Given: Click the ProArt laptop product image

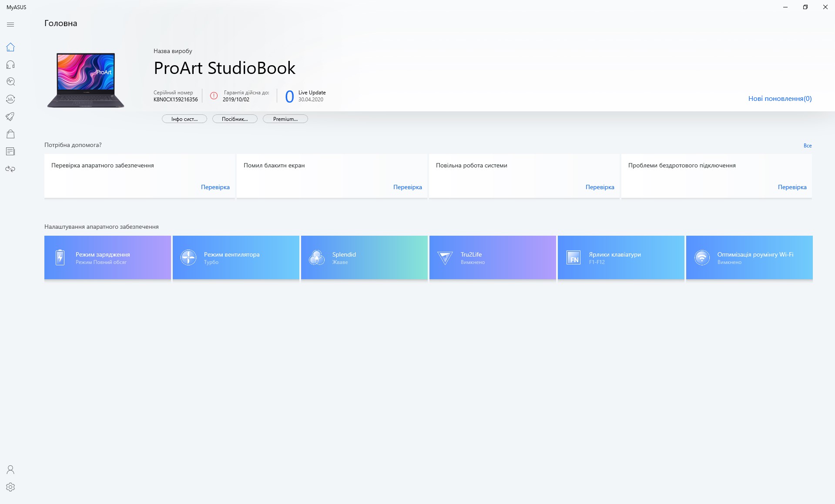Looking at the screenshot, I should (x=86, y=80).
